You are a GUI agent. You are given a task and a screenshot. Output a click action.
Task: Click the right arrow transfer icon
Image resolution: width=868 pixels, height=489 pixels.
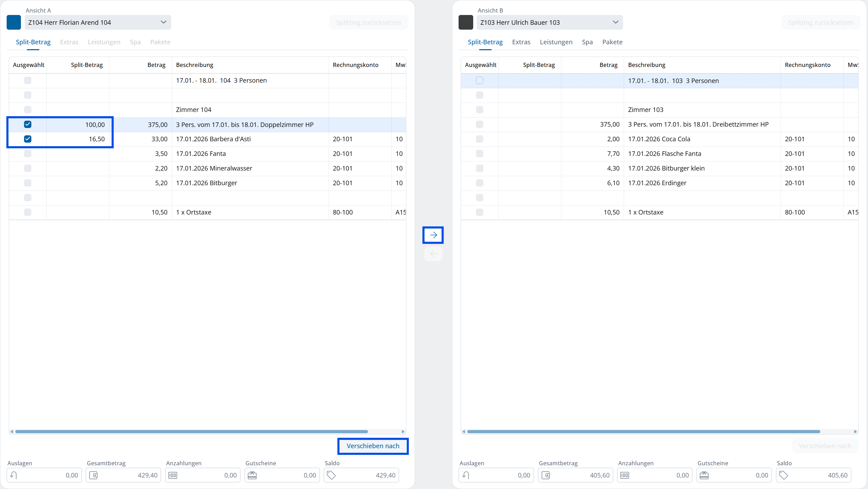coord(433,235)
